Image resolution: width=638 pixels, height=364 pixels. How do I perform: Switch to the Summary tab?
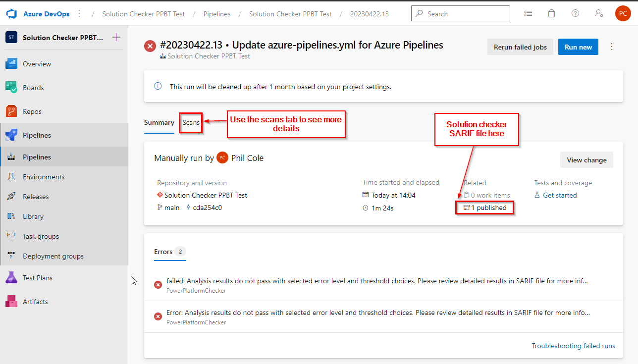point(159,122)
